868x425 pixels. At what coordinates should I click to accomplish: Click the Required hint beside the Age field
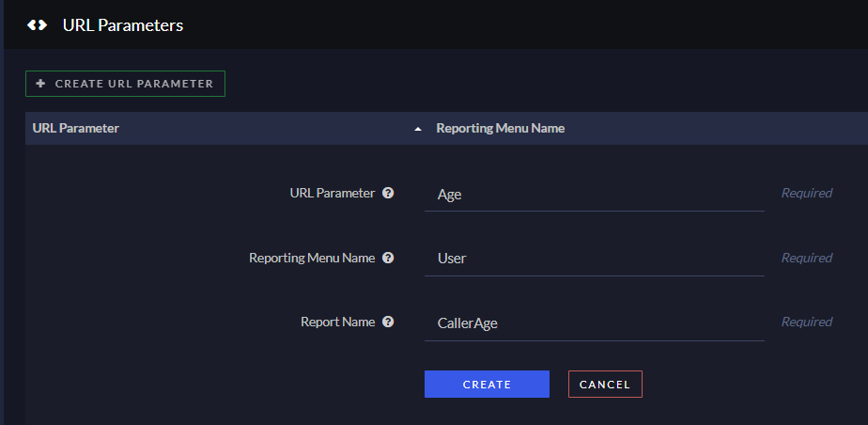point(807,193)
